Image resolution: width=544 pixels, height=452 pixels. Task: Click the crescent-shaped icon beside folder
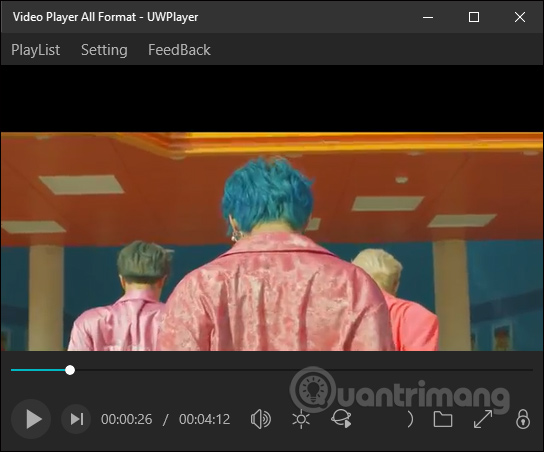410,419
